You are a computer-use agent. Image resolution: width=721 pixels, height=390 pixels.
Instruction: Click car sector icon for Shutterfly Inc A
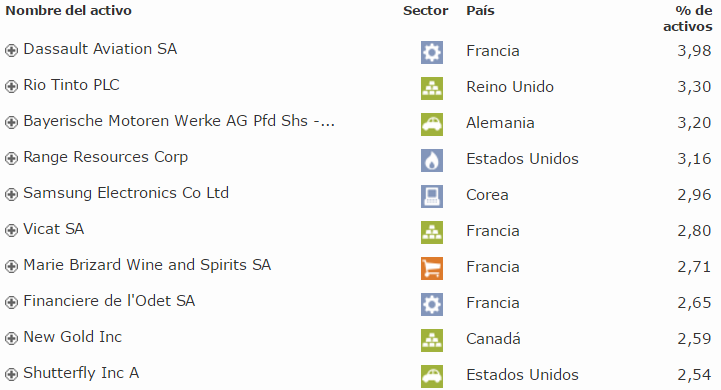pos(432,376)
